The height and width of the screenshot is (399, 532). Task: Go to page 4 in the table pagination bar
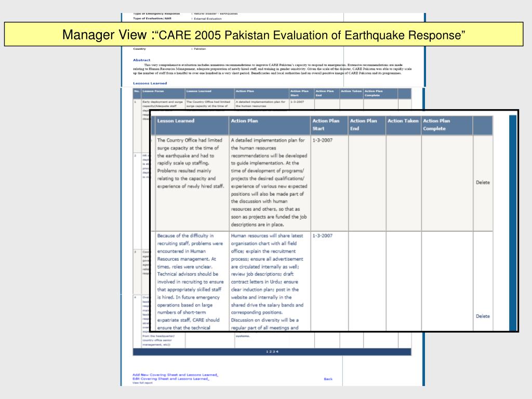point(277,352)
